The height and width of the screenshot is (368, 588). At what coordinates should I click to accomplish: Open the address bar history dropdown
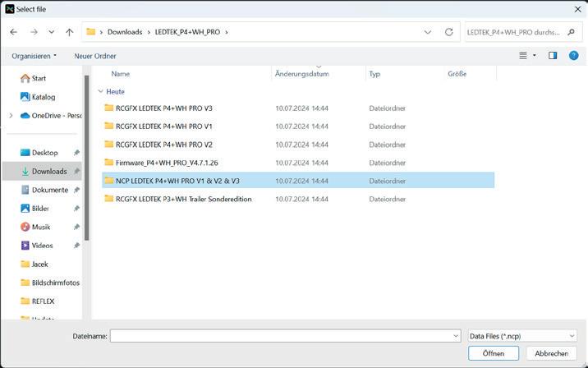coord(428,32)
